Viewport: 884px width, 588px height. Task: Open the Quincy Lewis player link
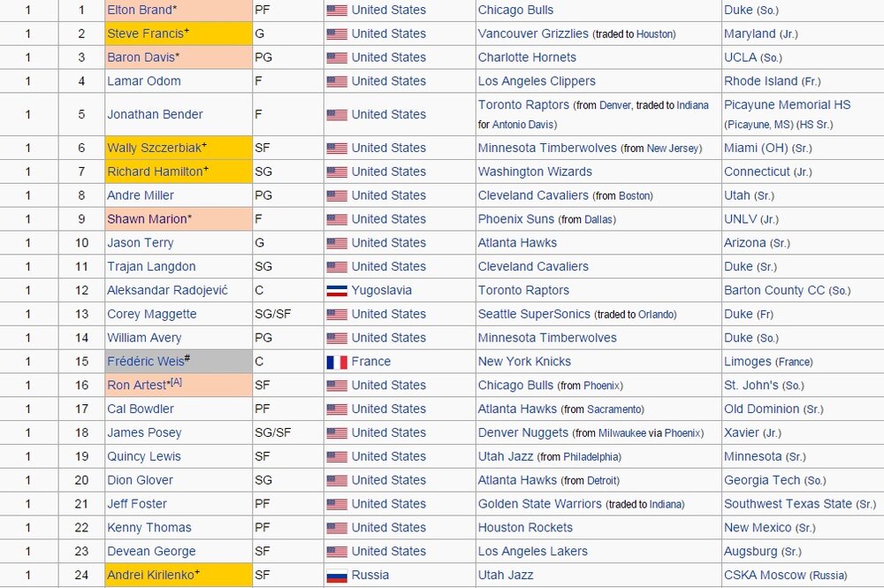click(x=144, y=456)
